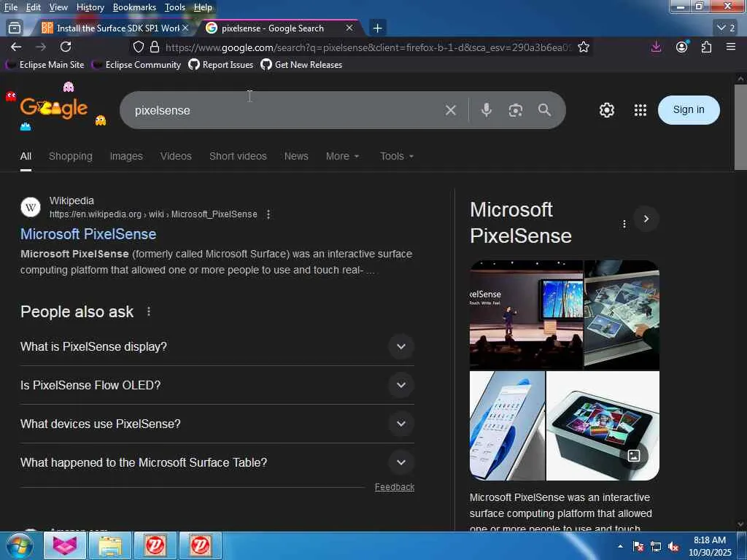Go to next knowledge panel arrow

pyautogui.click(x=646, y=219)
